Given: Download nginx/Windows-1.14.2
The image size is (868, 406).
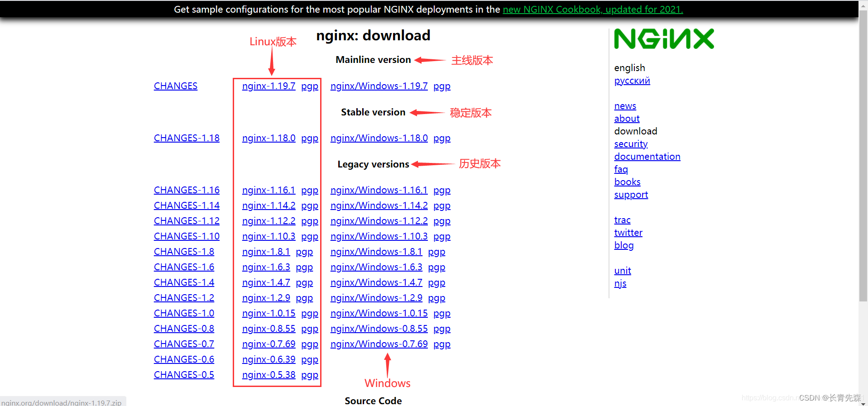Looking at the screenshot, I should point(379,205).
